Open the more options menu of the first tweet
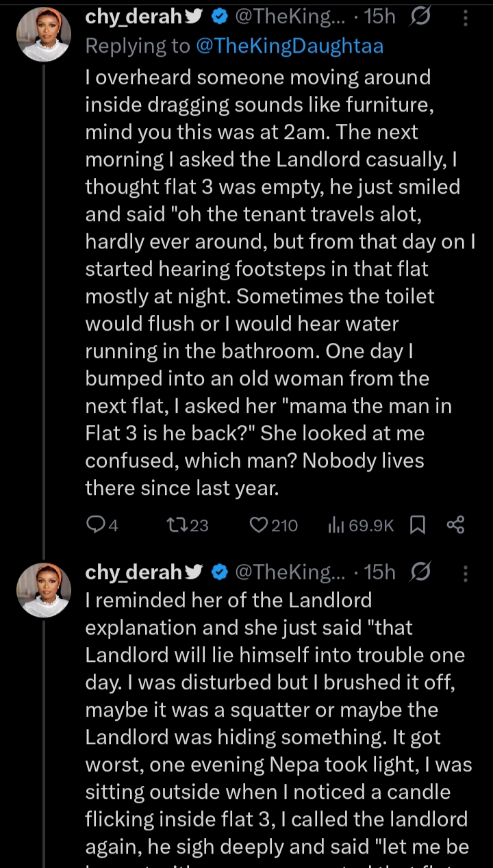Screen dimensions: 493x868 (x=466, y=18)
